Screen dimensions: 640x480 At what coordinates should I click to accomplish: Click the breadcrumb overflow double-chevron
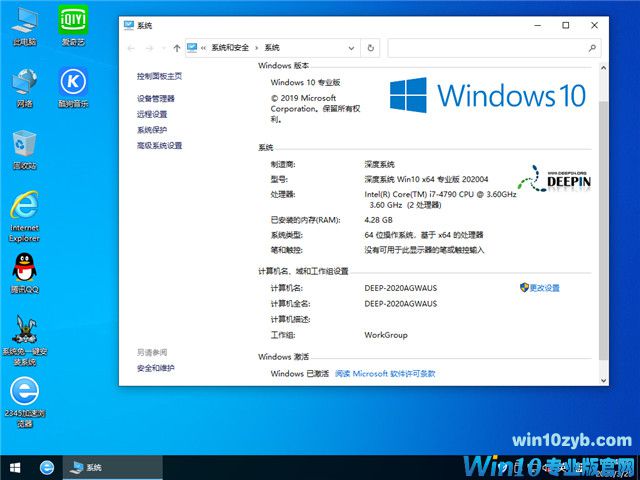point(203,48)
